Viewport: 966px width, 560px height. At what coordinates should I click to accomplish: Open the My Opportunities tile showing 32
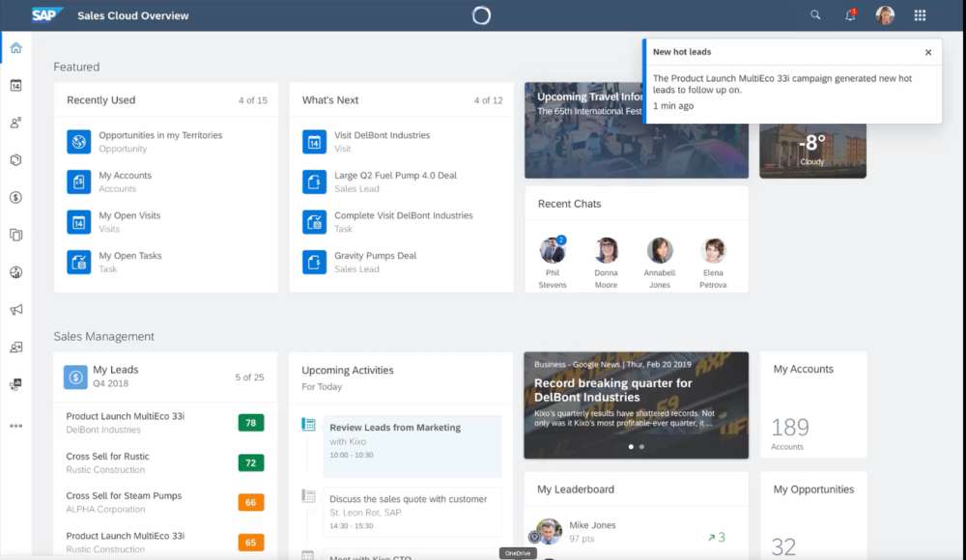click(813, 516)
